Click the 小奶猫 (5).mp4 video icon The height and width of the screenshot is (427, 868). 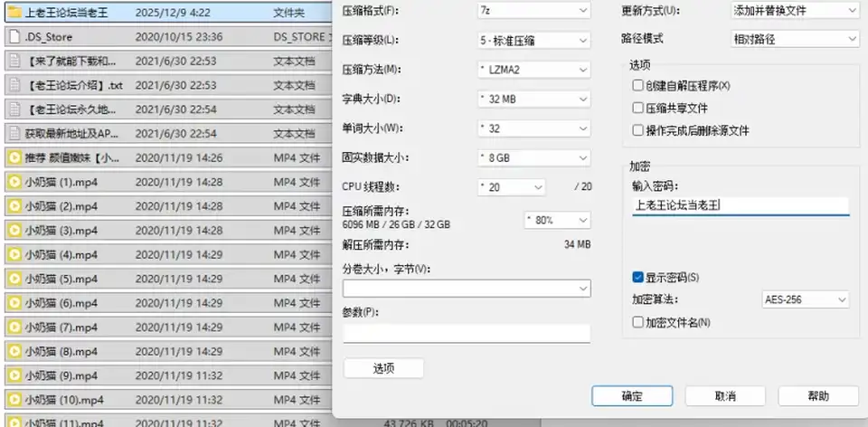(15, 279)
